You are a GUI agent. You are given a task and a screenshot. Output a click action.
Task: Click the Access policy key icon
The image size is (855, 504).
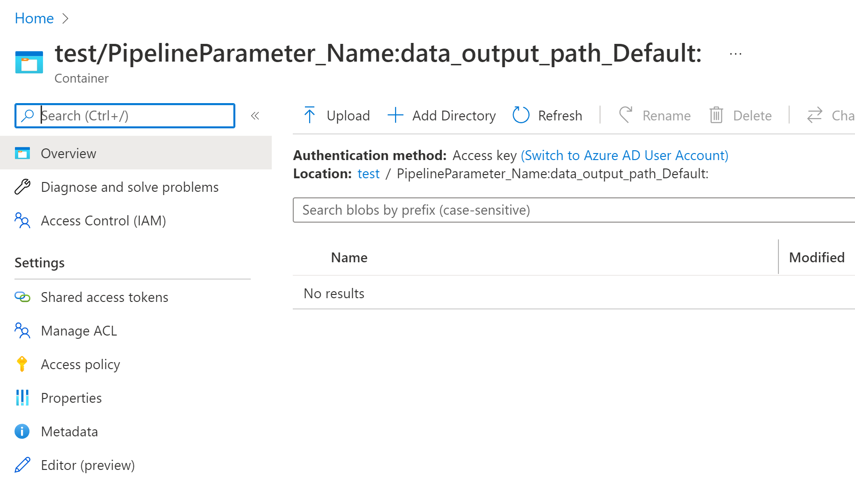tap(22, 364)
